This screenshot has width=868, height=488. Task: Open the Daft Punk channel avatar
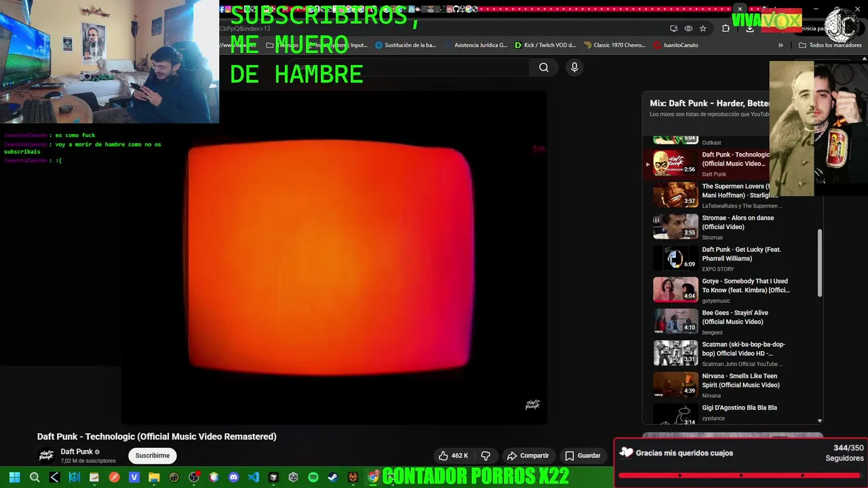[46, 455]
